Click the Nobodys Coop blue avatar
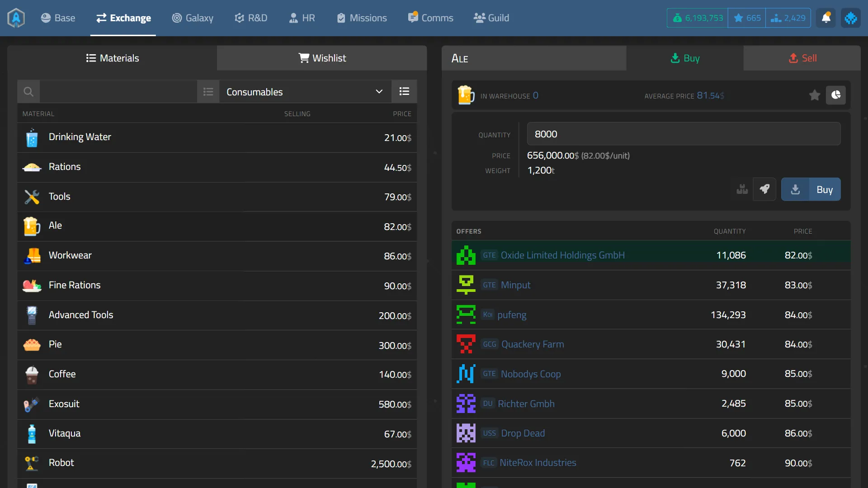This screenshot has width=868, height=488. [x=466, y=374]
